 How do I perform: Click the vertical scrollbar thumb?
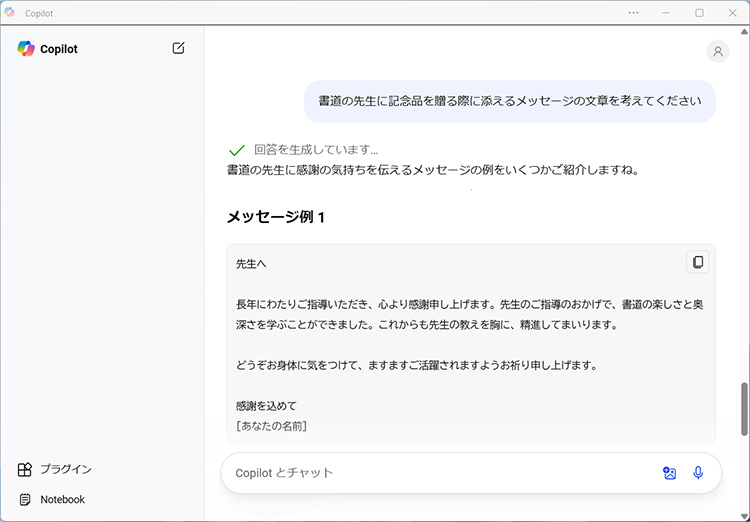pyautogui.click(x=743, y=409)
